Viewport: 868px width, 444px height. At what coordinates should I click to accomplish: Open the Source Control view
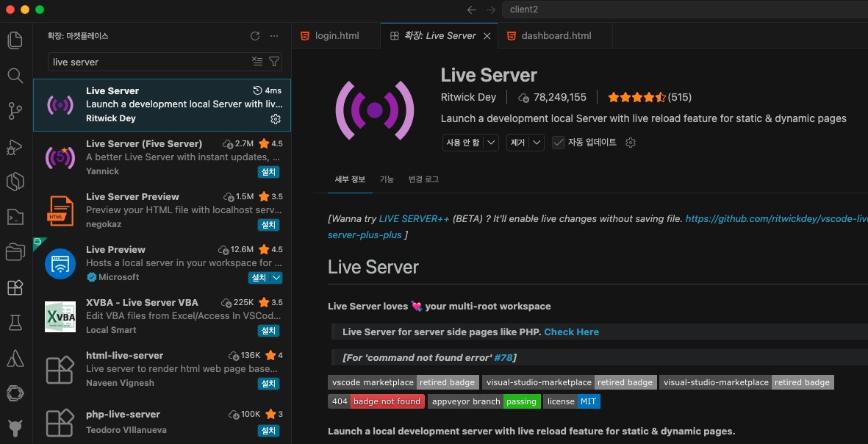(x=15, y=111)
